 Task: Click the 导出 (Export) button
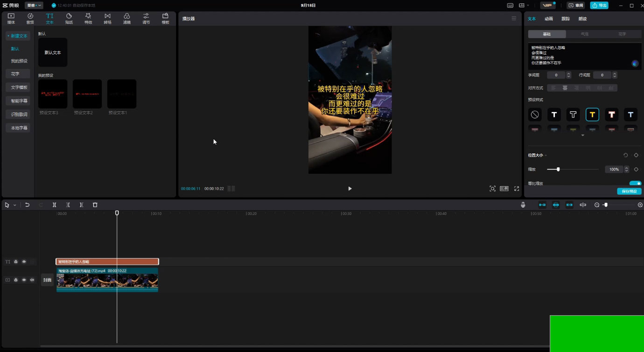tap(599, 5)
